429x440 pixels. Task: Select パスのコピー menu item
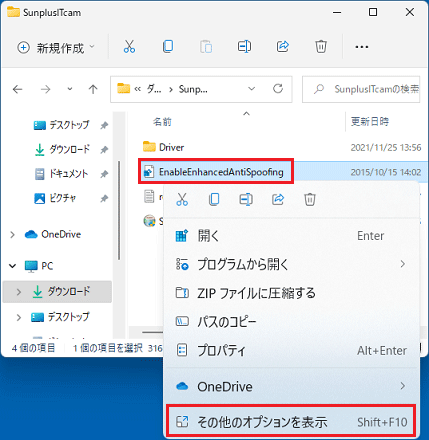tap(291, 322)
